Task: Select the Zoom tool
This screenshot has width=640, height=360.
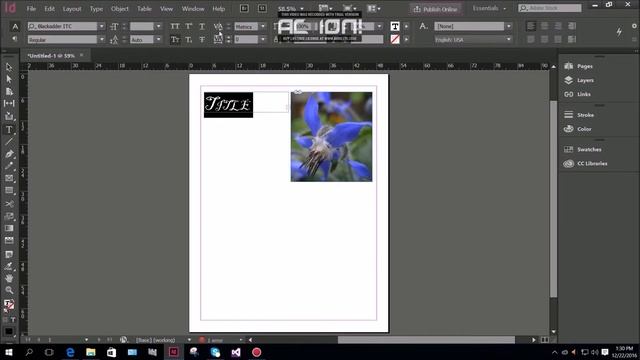Action: click(9, 290)
